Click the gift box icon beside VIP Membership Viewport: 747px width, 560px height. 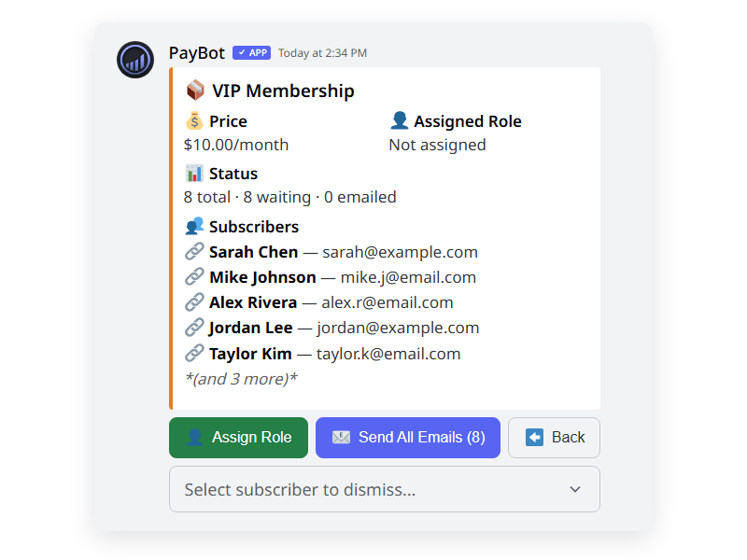pos(194,90)
